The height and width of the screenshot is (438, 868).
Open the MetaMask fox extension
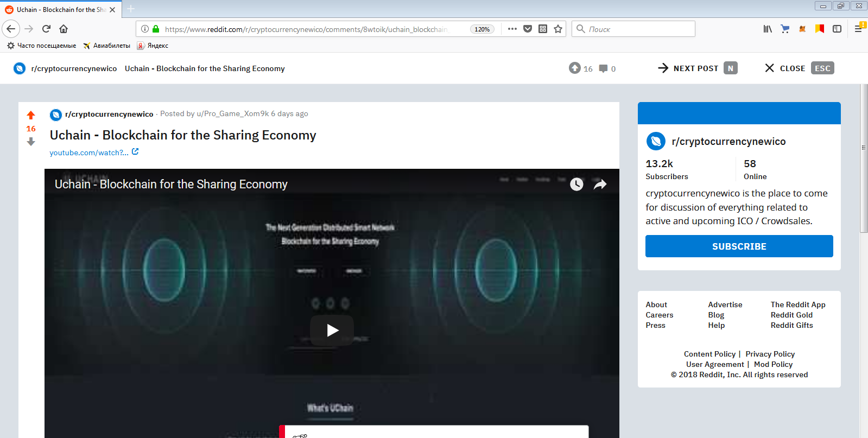click(x=802, y=29)
